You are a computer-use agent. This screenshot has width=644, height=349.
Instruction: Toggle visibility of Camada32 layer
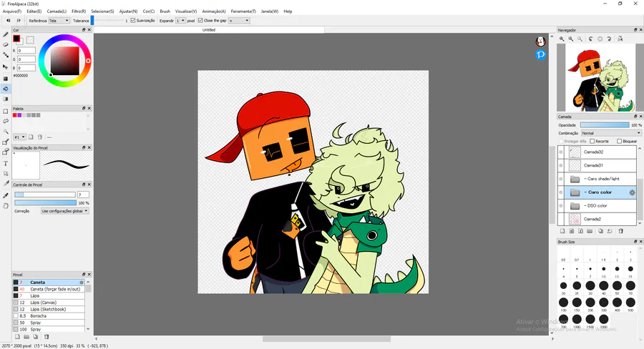[561, 152]
